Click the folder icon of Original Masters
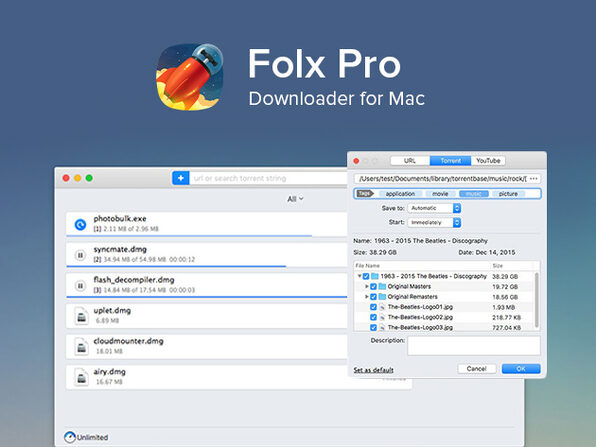The width and height of the screenshot is (596, 447). point(382,286)
